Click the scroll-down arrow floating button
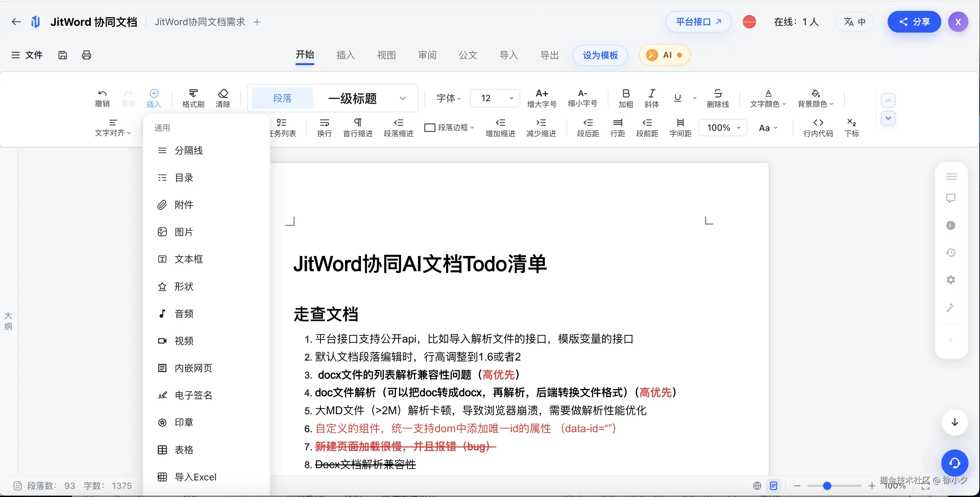 (x=955, y=422)
